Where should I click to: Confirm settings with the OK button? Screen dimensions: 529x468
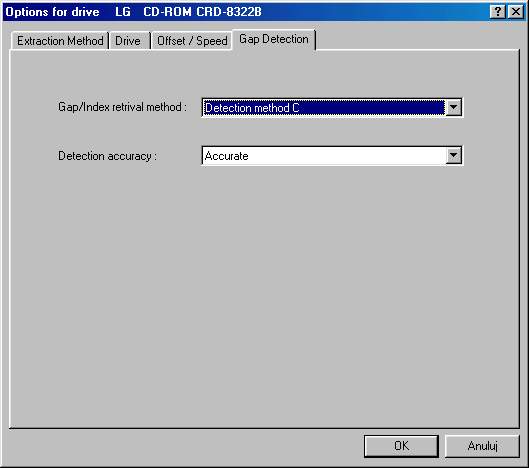[x=401, y=446]
